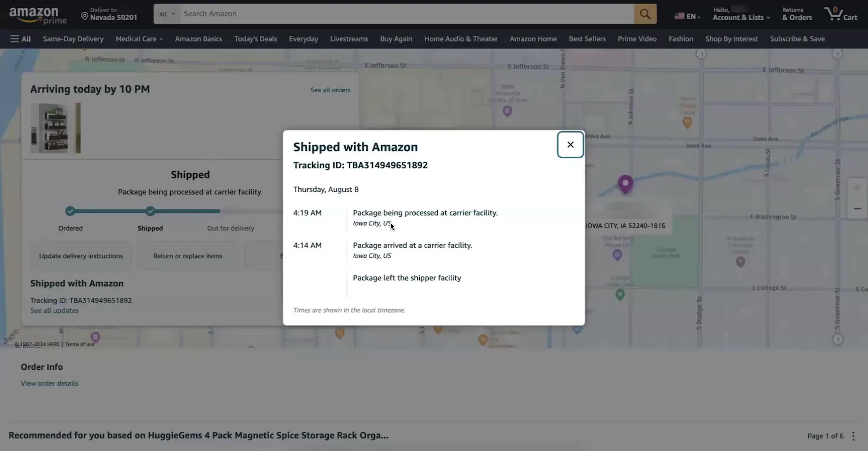Viewport: 868px width, 451px height.
Task: Open Amazon Home
Action: 533,39
